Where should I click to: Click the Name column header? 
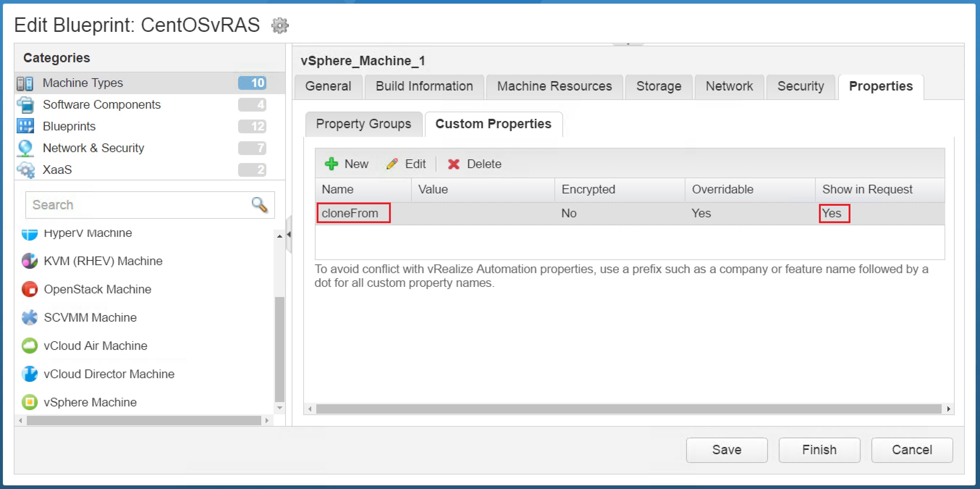click(363, 189)
